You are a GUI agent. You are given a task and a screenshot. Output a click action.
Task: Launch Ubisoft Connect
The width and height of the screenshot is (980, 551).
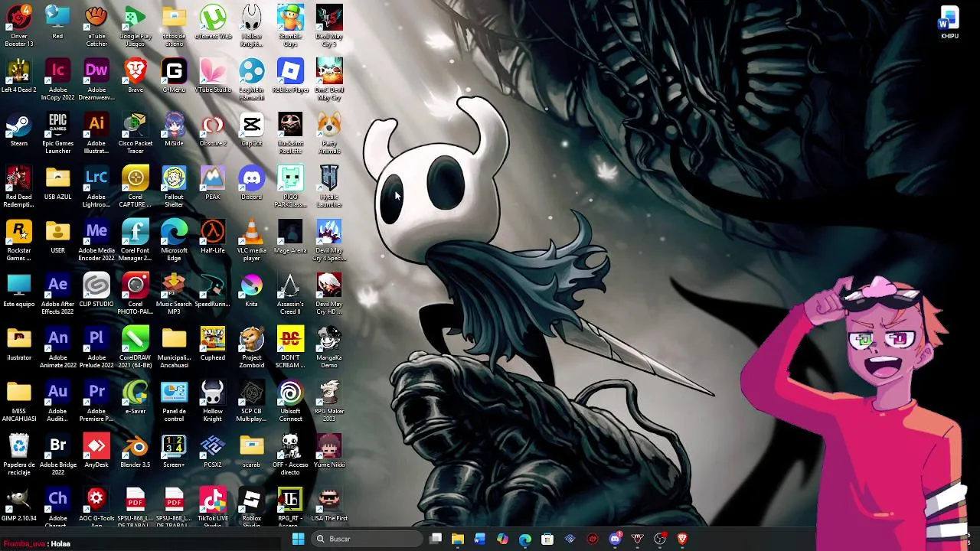pos(290,401)
